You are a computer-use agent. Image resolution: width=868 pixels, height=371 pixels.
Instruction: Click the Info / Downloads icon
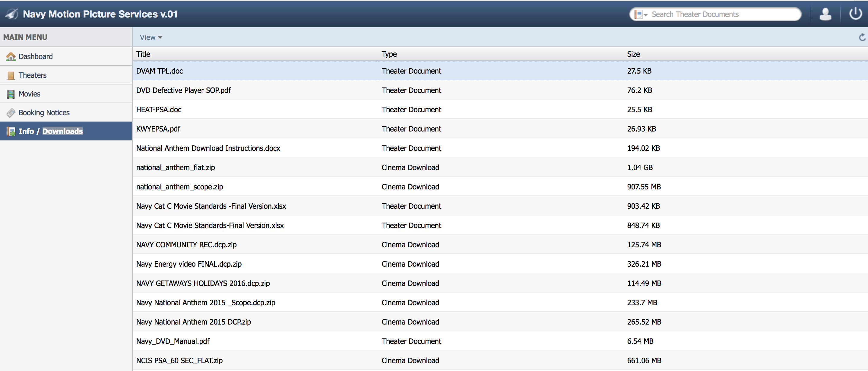coord(11,132)
